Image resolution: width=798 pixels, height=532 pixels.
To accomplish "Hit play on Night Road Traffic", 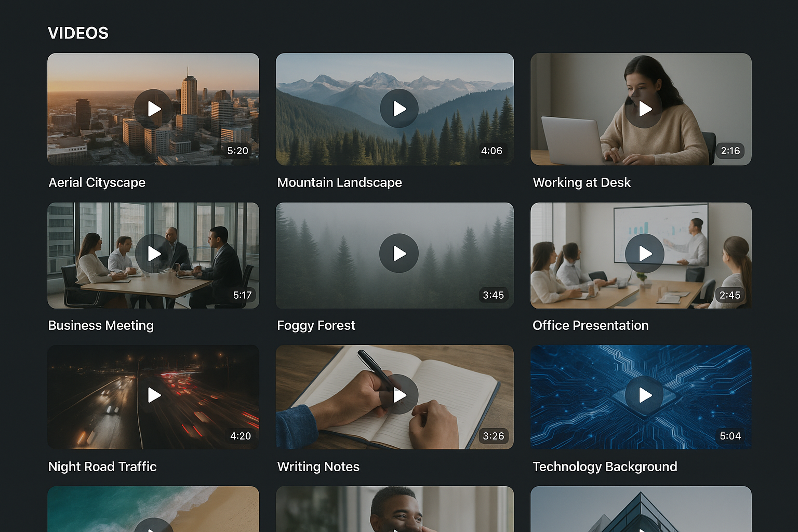I will tap(153, 395).
